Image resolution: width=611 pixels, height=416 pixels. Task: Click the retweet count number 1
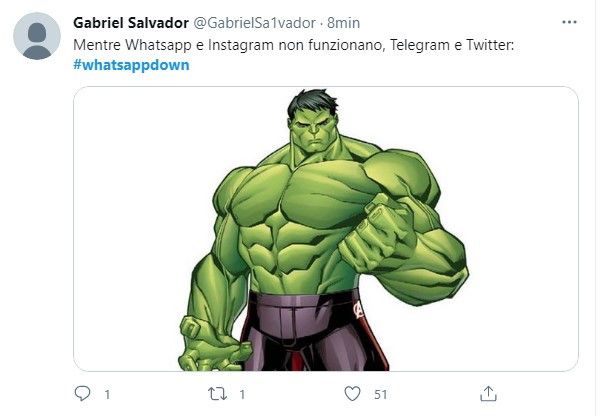coord(241,395)
